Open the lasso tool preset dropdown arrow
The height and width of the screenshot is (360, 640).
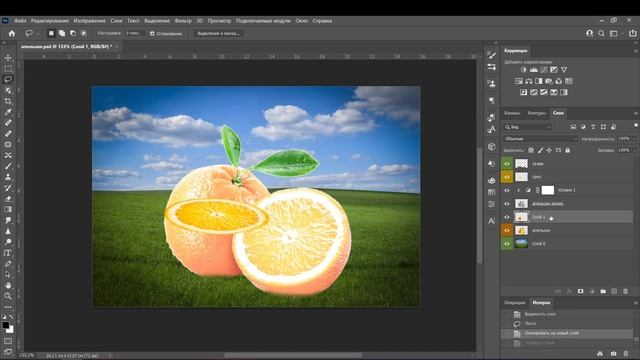(x=38, y=33)
